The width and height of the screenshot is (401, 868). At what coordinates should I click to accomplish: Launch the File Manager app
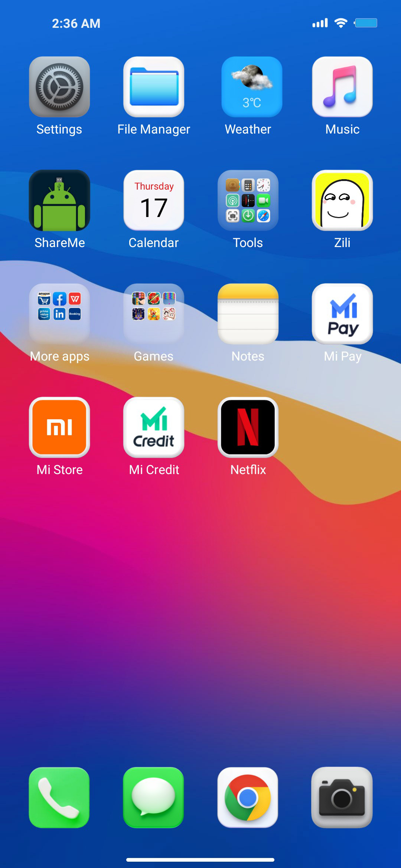pyautogui.click(x=154, y=87)
